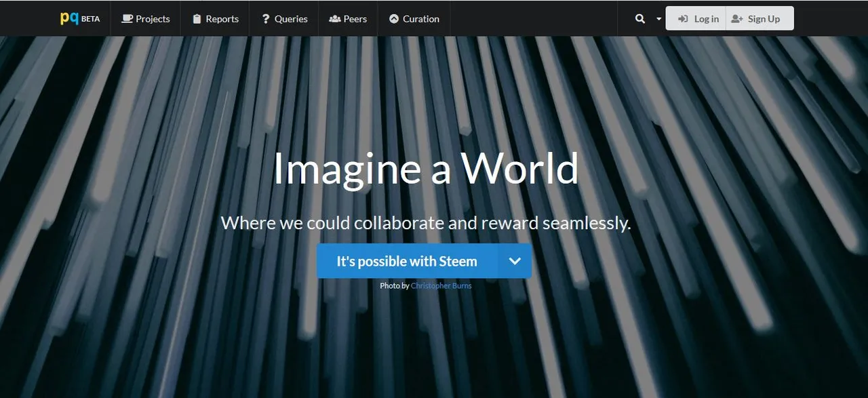Click the search magnifier icon
Image resolution: width=868 pixels, height=398 pixels.
tap(639, 19)
